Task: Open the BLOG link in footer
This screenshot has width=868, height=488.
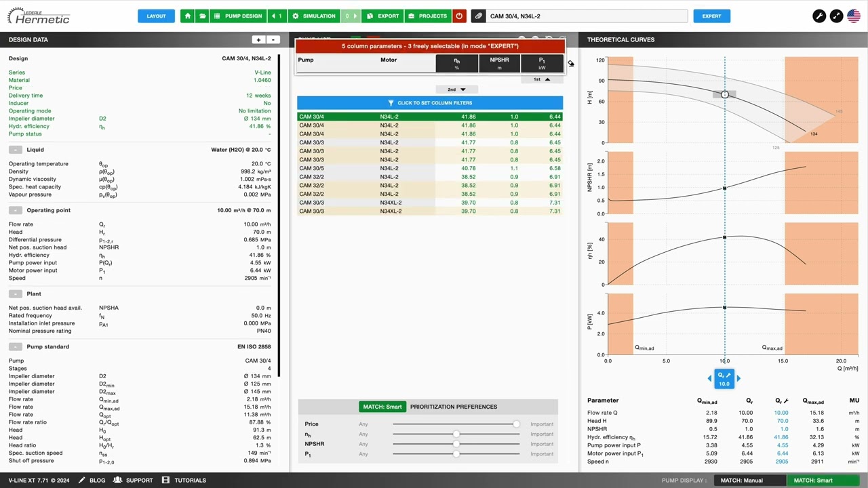Action: [92, 481]
